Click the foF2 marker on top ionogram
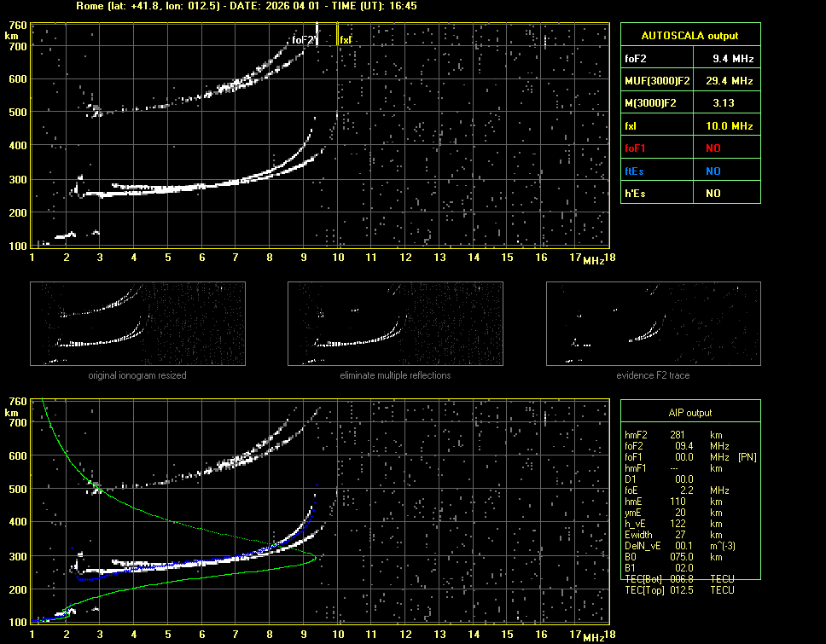 pyautogui.click(x=303, y=40)
